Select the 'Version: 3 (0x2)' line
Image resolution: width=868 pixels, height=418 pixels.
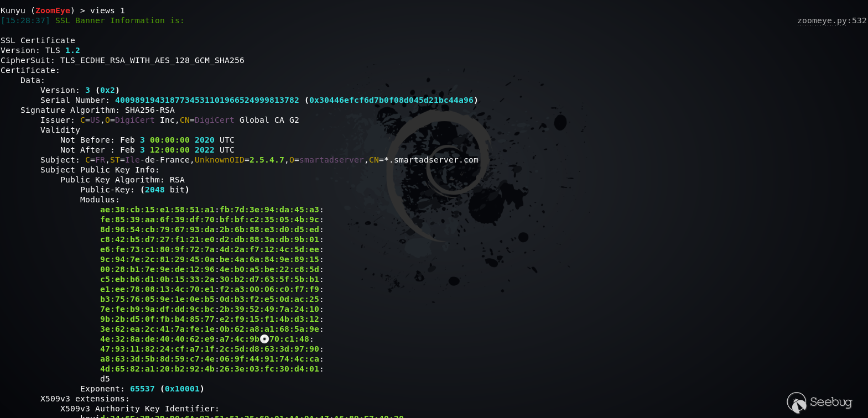[80, 90]
